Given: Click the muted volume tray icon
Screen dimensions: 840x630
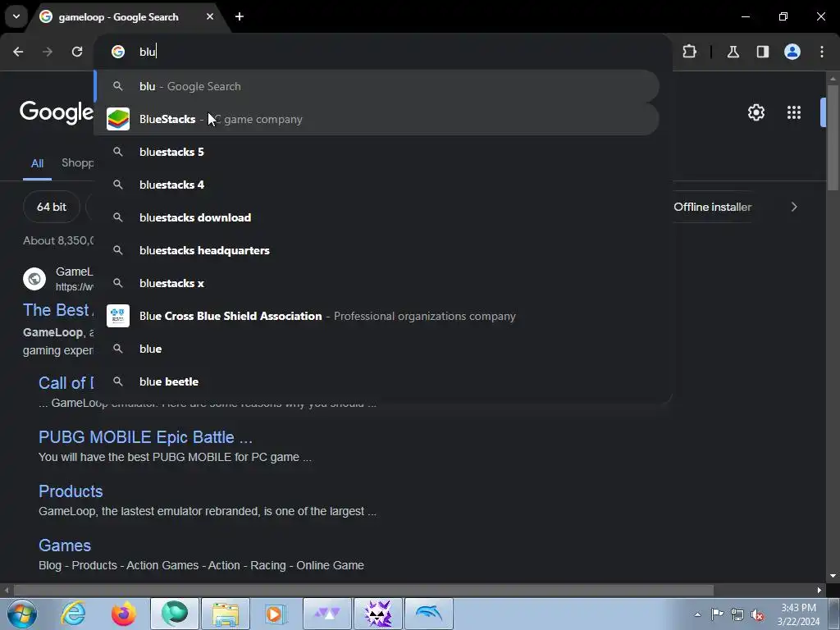Looking at the screenshot, I should [x=757, y=614].
